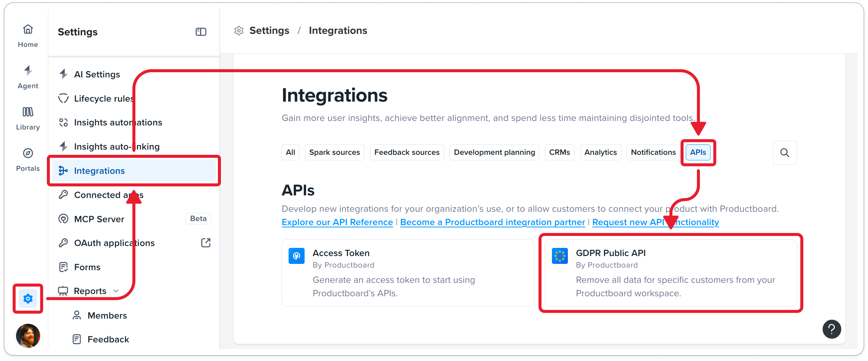Click the settings gear in the left rail
The width and height of the screenshot is (868, 361).
[28, 298]
